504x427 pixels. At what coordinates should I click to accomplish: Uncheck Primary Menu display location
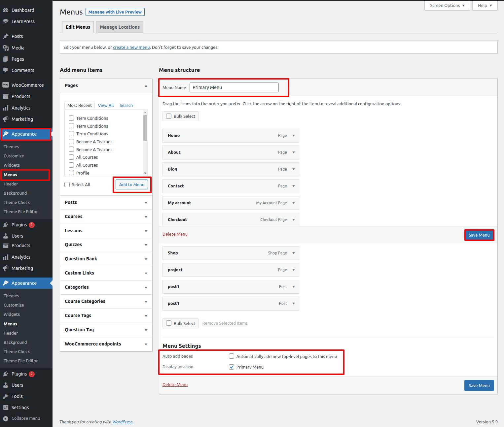click(x=232, y=367)
